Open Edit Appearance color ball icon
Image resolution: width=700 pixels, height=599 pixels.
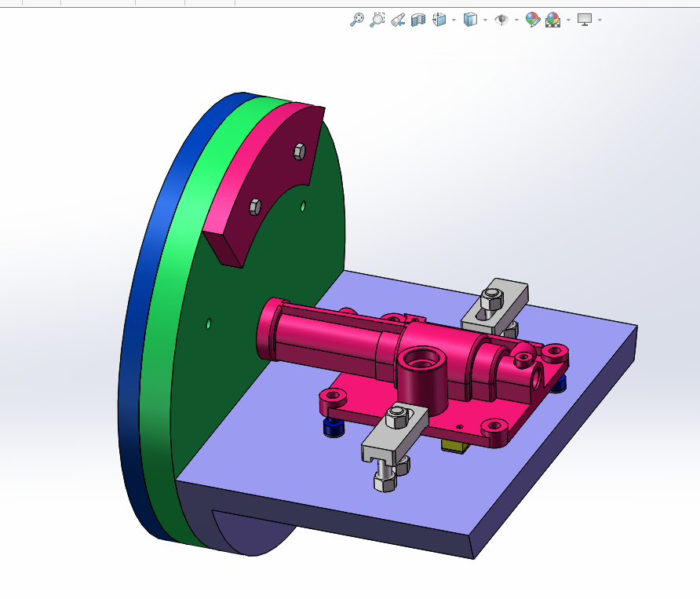[533, 20]
